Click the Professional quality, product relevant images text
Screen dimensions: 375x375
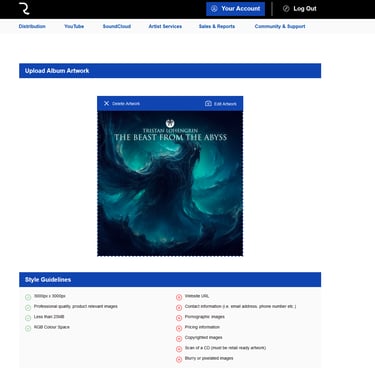[76, 306]
